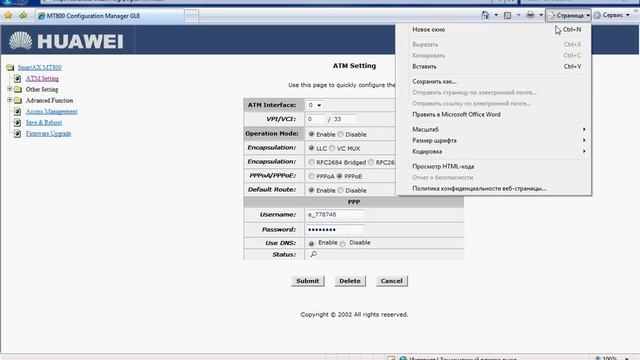
Task: Click the SmartAX MT800 folder icon
Action: tap(10, 67)
